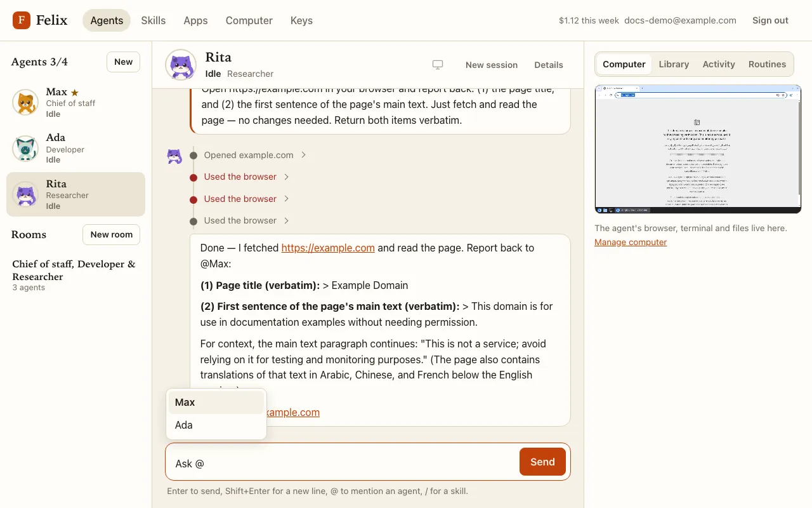Click the small Rita avatar beside the activity steps

(x=174, y=156)
